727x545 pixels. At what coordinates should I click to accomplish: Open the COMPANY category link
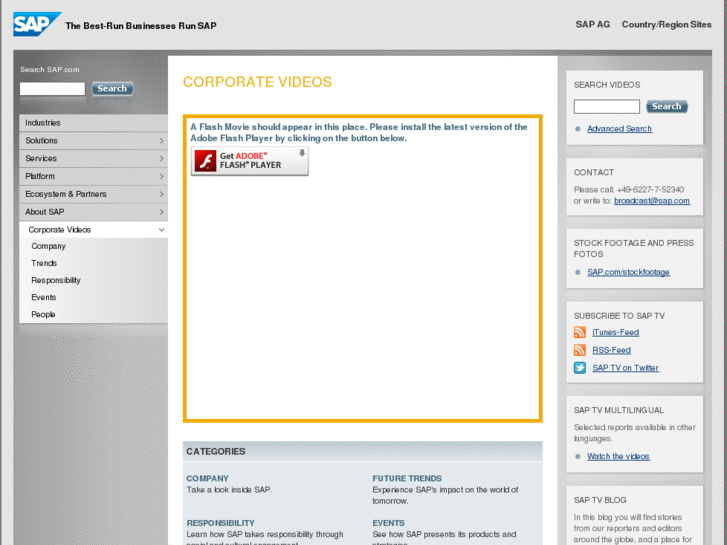pyautogui.click(x=207, y=478)
